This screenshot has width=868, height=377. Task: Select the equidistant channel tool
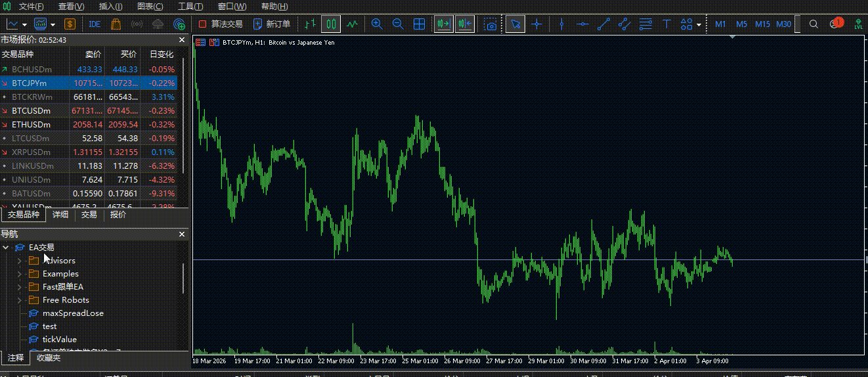(x=624, y=24)
